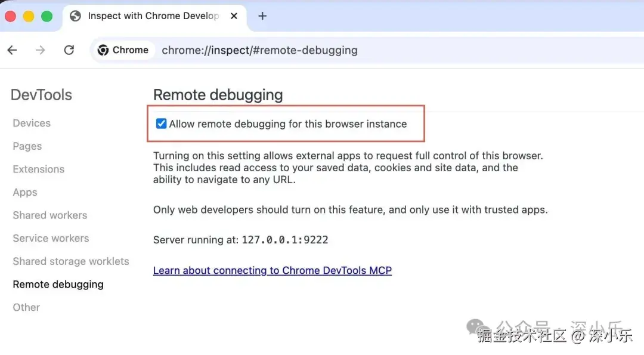The image size is (644, 355).
Task: Open the Devices section in sidebar
Action: [32, 123]
